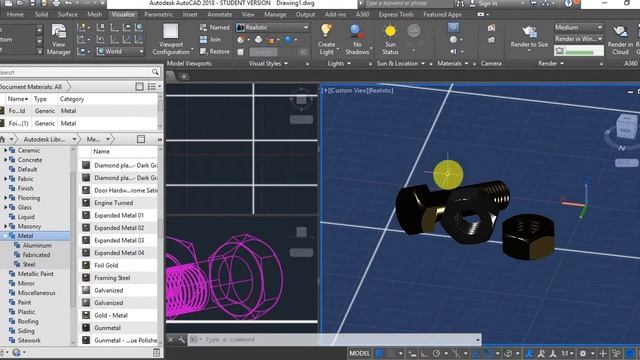Expand the Lights panel
Image resolution: width=640 pixels, height=360 pixels.
click(339, 63)
